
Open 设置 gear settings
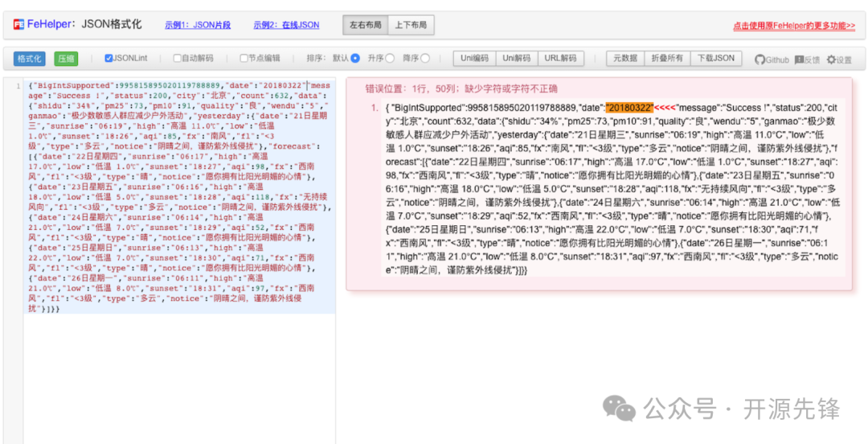pos(831,60)
